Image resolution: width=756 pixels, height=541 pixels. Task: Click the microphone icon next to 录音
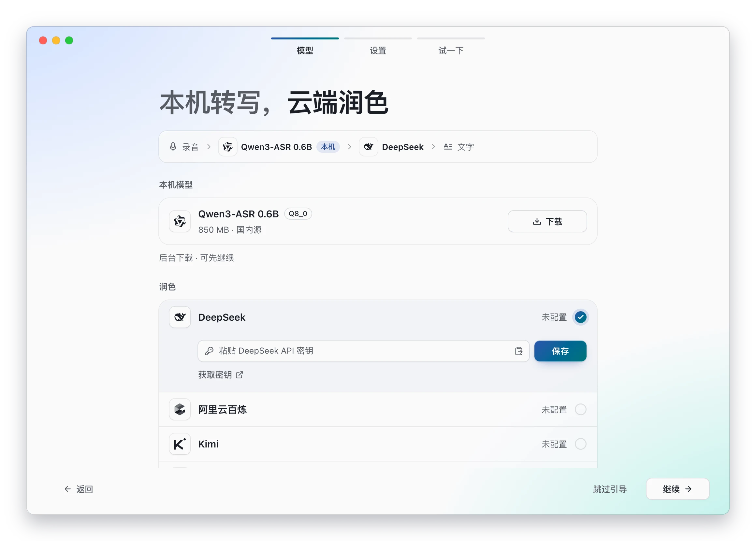[x=173, y=147]
